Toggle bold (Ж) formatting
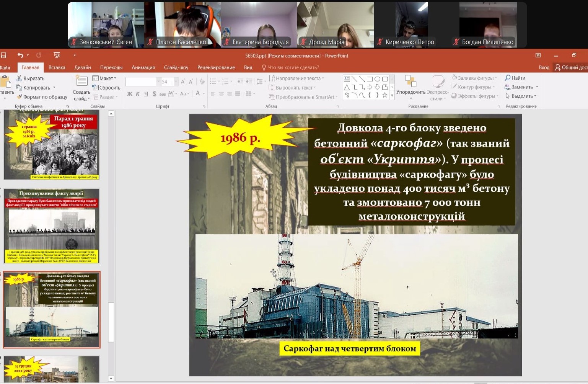The height and width of the screenshot is (384, 588). click(x=130, y=94)
